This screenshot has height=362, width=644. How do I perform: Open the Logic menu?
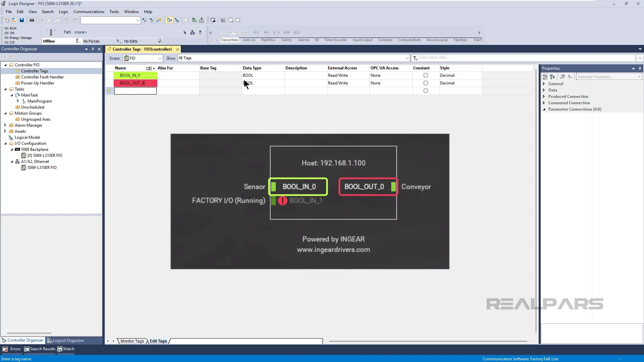coord(63,11)
